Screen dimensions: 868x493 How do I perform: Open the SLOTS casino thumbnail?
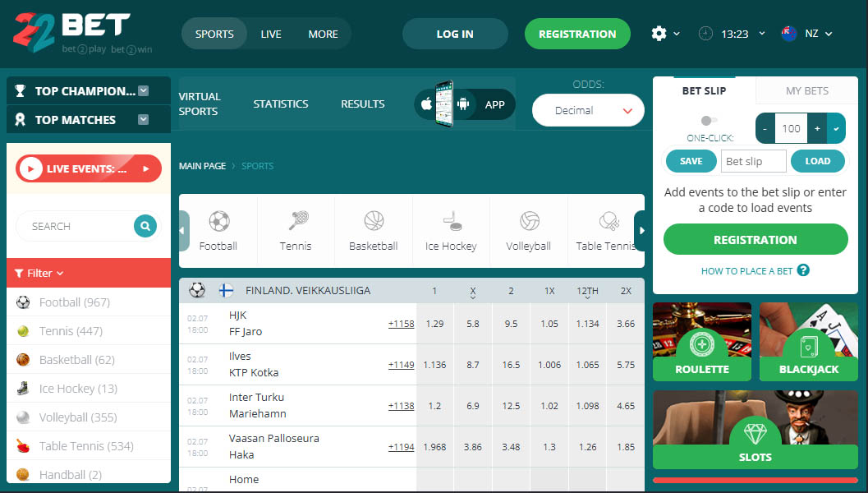tap(755, 429)
